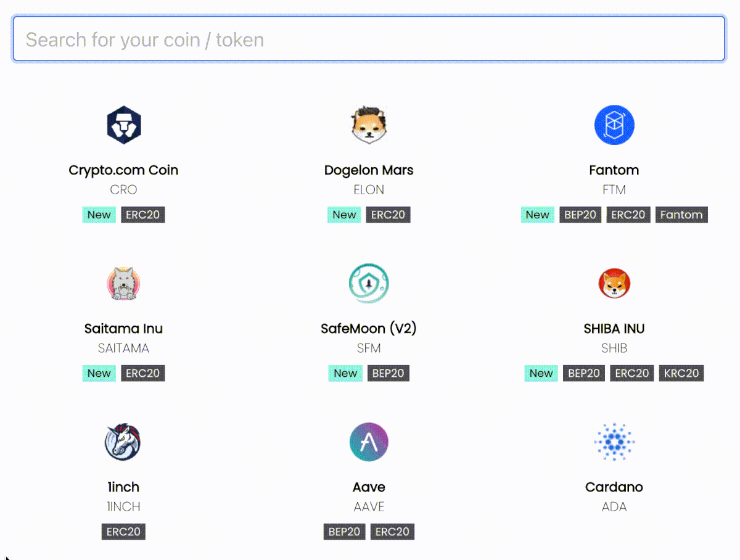Open the Dogelon Mars name link
Screen dimensions: 740x560
[x=369, y=170]
